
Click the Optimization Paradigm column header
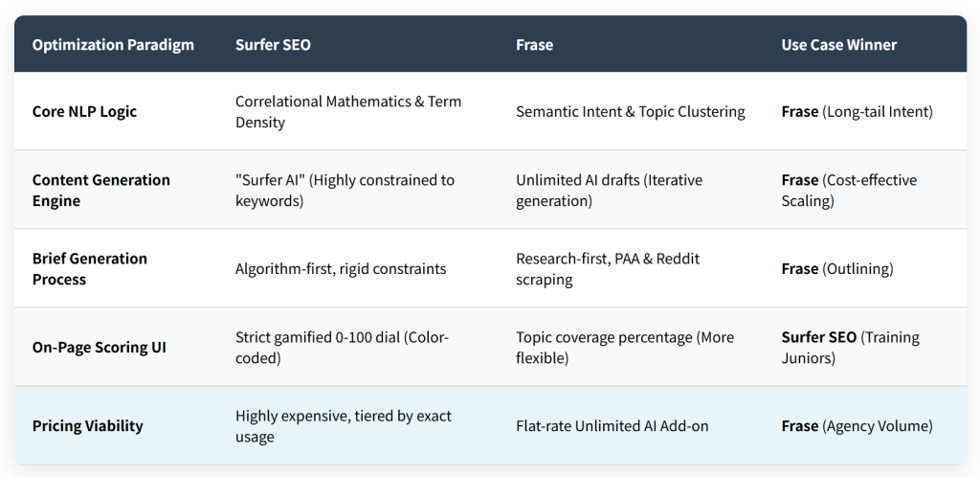(113, 45)
